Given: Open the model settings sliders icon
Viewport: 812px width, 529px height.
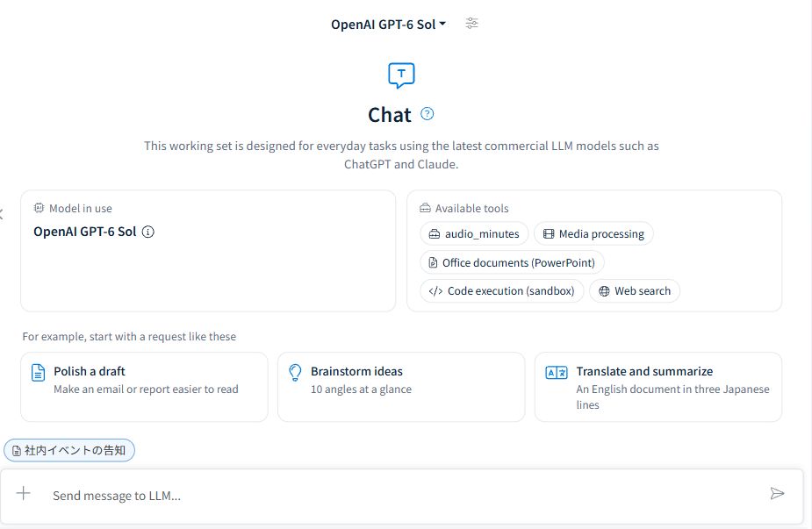Looking at the screenshot, I should pyautogui.click(x=471, y=24).
